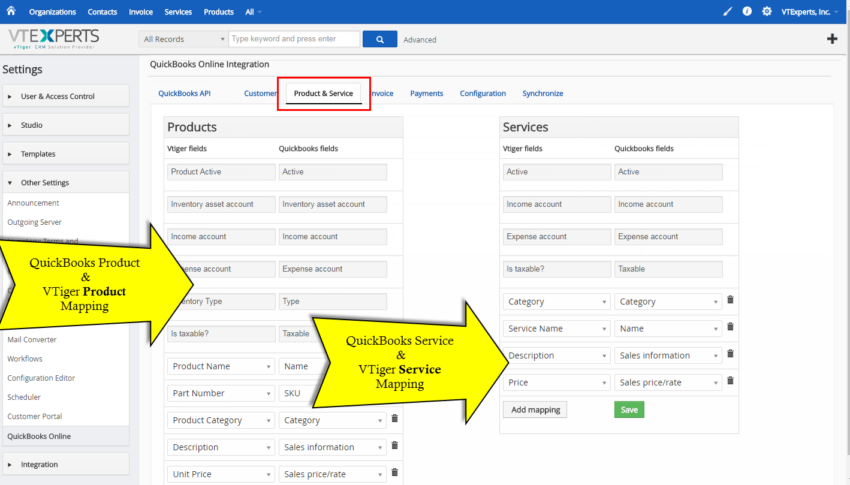Open the Invoice menu item

(141, 11)
